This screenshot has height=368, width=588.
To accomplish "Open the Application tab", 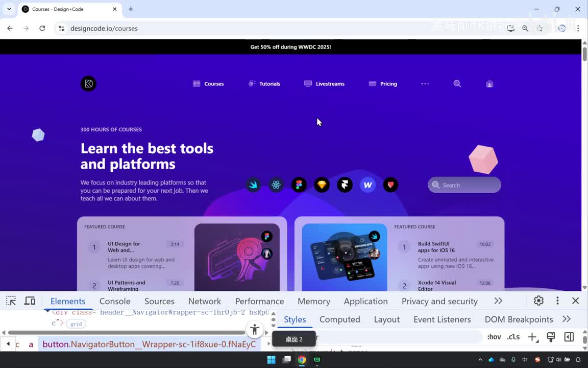I will pyautogui.click(x=365, y=301).
